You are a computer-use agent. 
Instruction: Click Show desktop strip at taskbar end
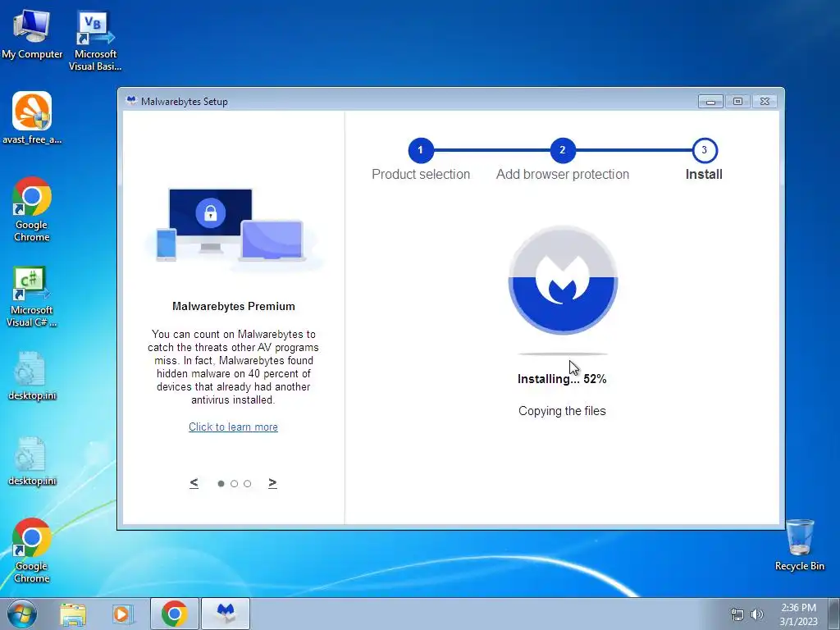[x=834, y=614]
